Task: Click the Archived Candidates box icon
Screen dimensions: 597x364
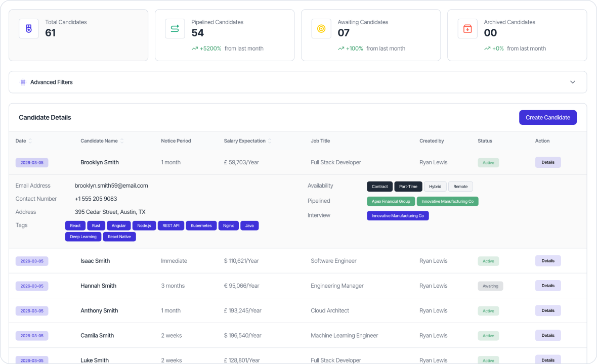Action: (x=467, y=29)
